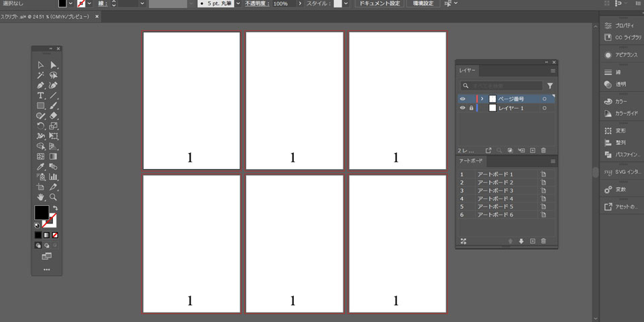This screenshot has height=322, width=644.
Task: Select the Eyedropper tool
Action: [40, 166]
